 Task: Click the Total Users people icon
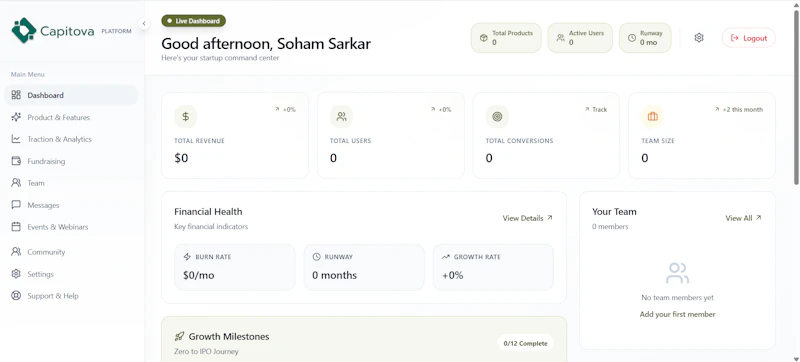pyautogui.click(x=341, y=117)
